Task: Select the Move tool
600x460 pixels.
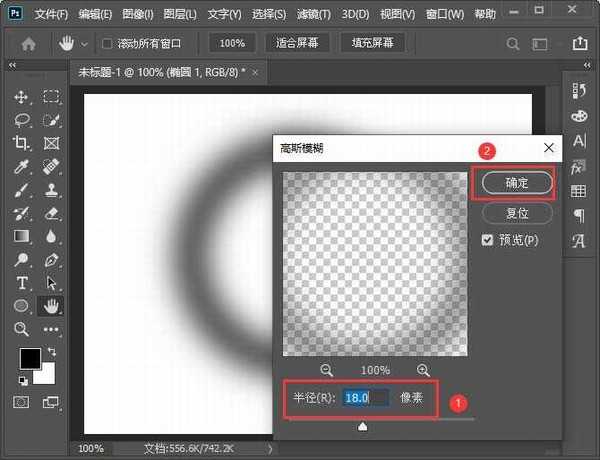Action: point(21,97)
